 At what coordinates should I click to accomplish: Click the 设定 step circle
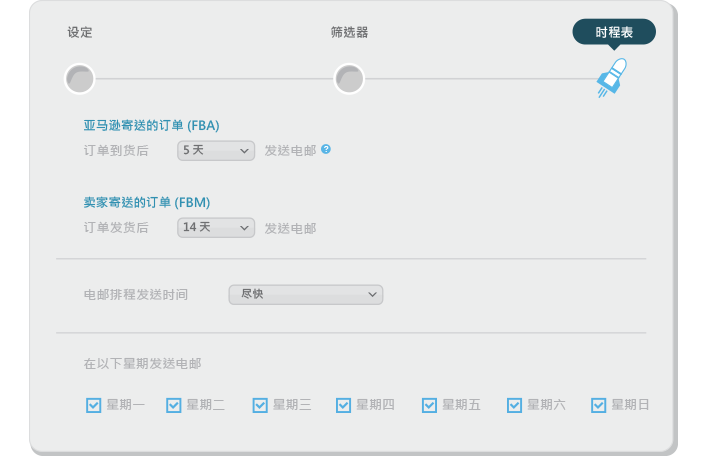[x=79, y=78]
